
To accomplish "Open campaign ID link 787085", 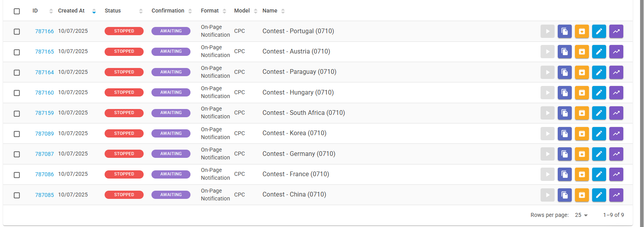I will (x=44, y=195).
